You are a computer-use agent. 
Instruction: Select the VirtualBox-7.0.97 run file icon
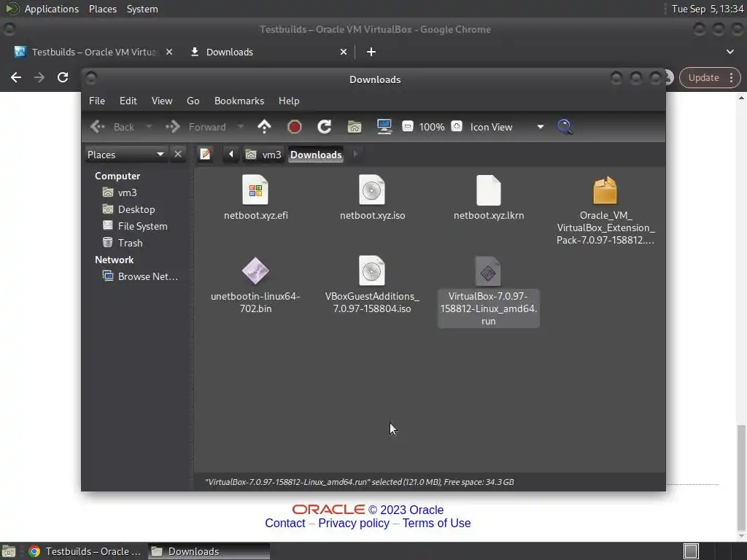pos(488,271)
